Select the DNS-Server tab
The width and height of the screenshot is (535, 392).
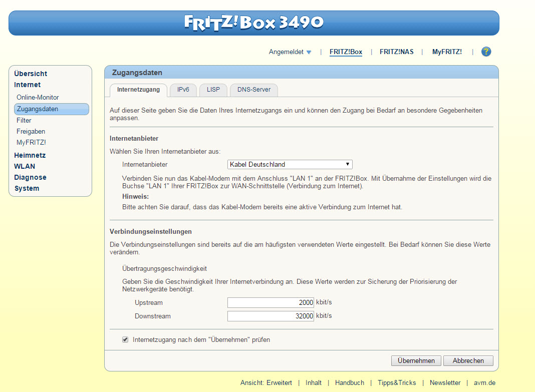click(x=254, y=90)
